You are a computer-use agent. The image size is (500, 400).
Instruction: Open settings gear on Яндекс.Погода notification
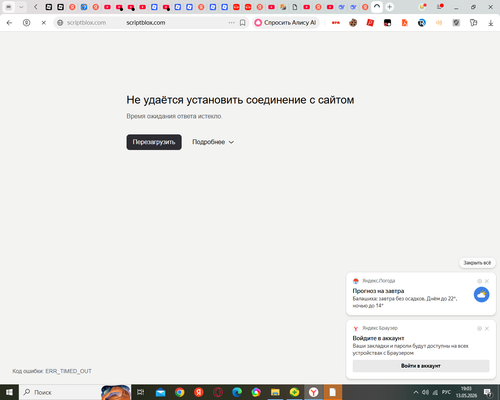479,281
